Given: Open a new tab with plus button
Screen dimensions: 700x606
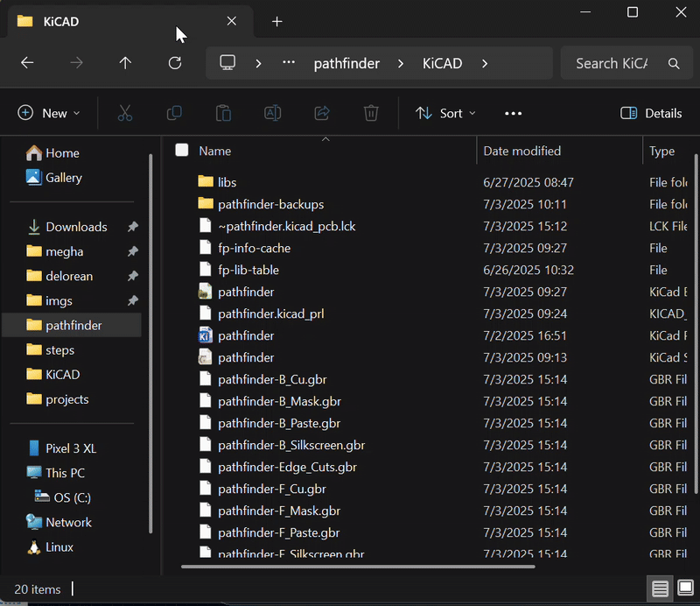Looking at the screenshot, I should pyautogui.click(x=277, y=21).
